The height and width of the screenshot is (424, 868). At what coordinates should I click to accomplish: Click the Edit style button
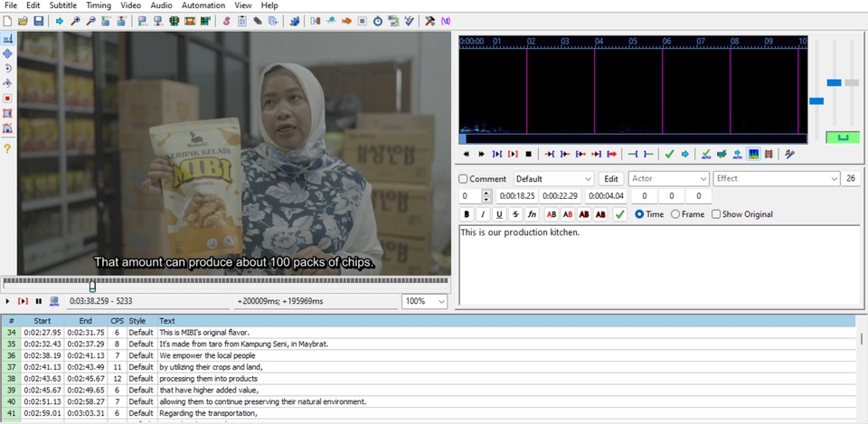click(611, 179)
